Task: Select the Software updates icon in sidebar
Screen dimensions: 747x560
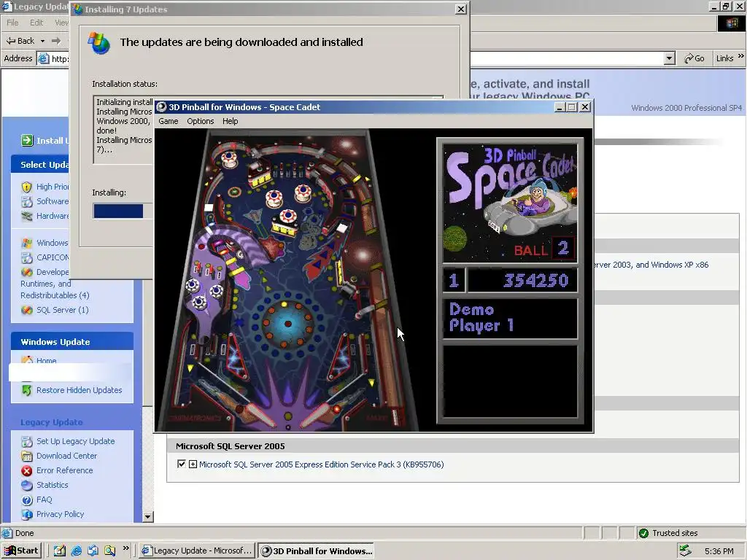Action: coord(27,201)
